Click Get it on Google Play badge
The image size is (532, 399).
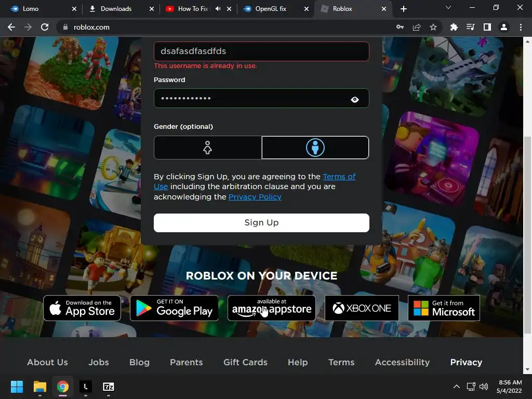click(174, 308)
